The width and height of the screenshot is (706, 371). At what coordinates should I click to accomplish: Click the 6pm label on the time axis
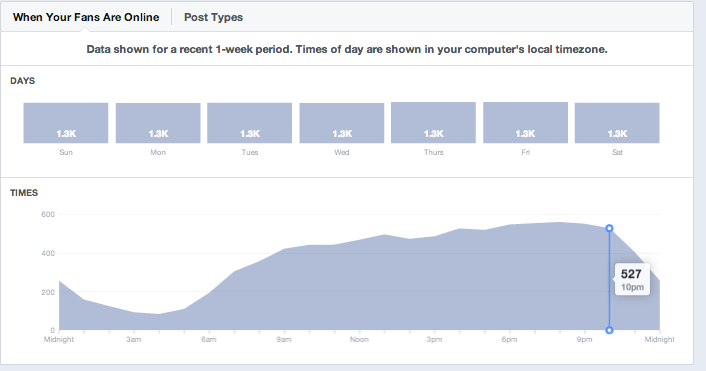coord(509,339)
